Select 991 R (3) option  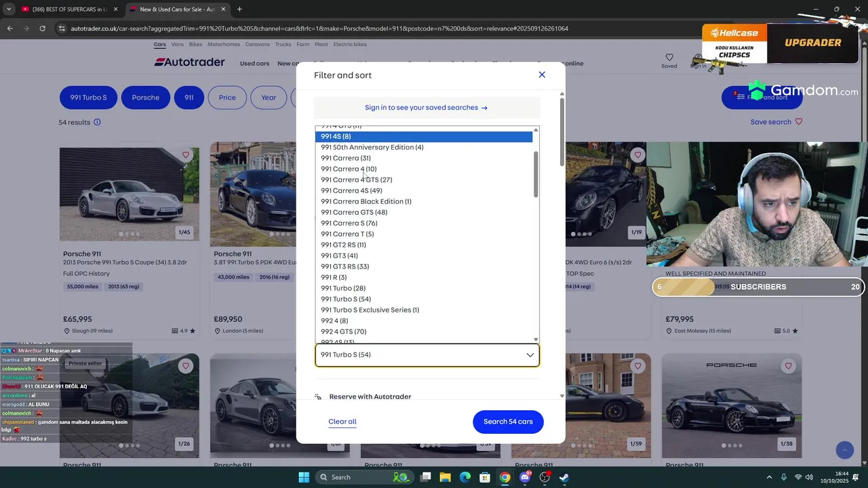point(424,277)
